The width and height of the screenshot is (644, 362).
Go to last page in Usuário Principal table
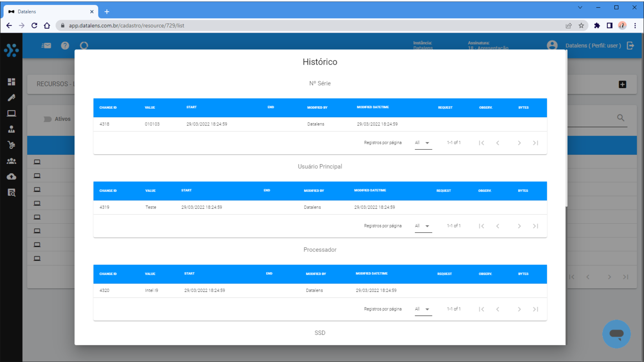pos(536,226)
